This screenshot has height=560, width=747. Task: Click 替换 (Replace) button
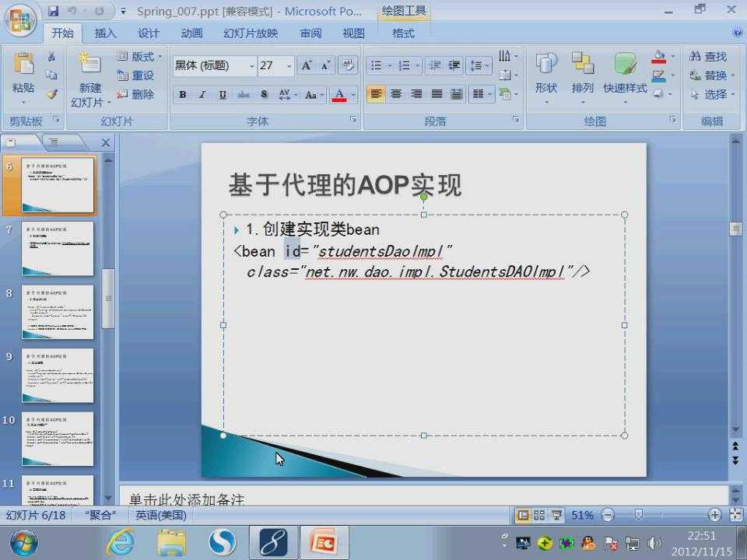coord(711,75)
